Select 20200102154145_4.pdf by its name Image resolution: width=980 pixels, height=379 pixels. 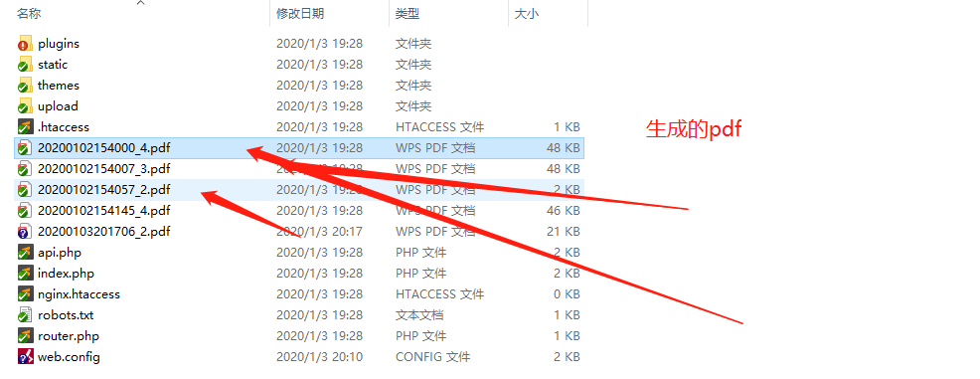point(103,211)
